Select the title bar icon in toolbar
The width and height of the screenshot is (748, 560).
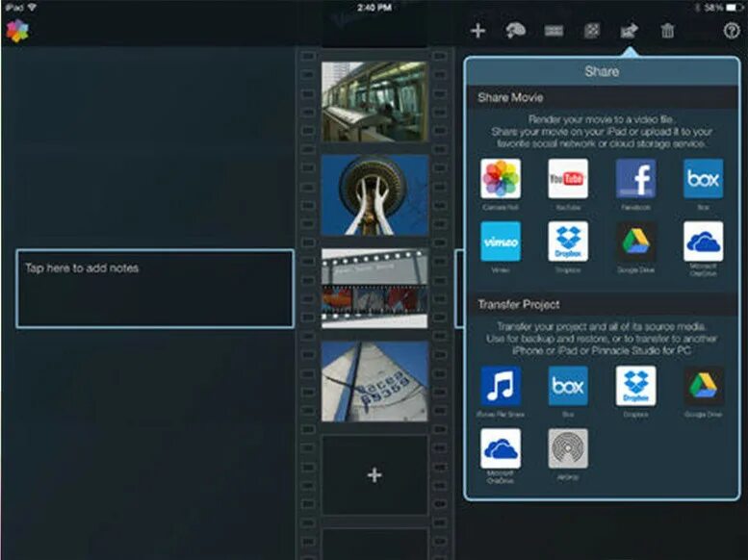tap(554, 31)
